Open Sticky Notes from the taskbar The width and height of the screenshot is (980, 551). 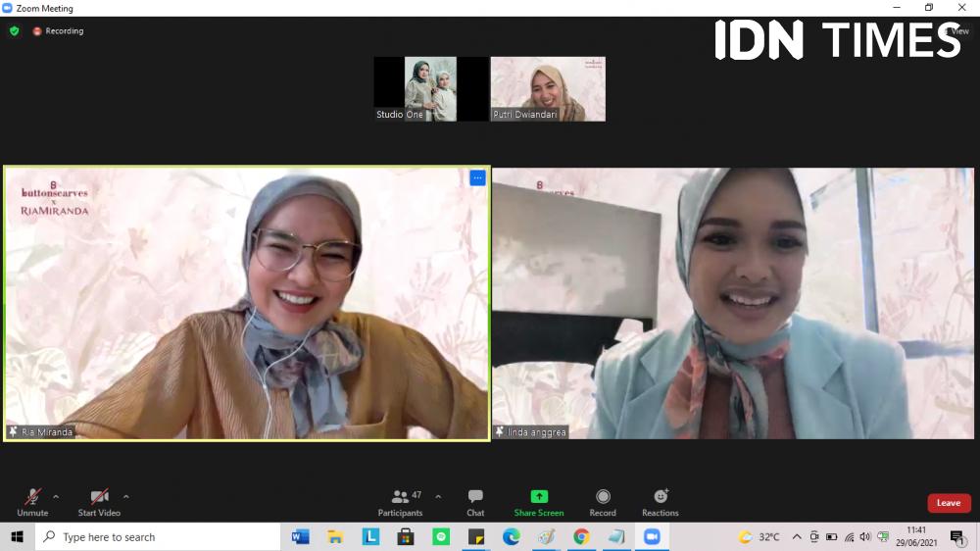point(476,537)
